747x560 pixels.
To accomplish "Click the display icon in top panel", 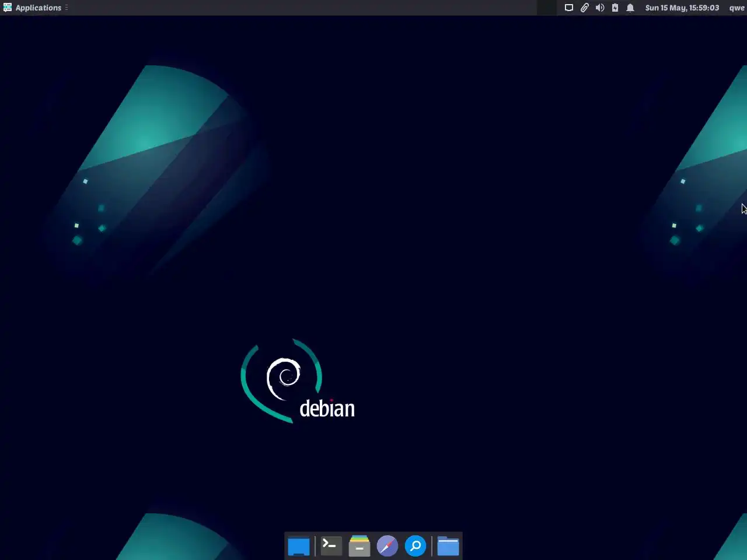I will (568, 8).
